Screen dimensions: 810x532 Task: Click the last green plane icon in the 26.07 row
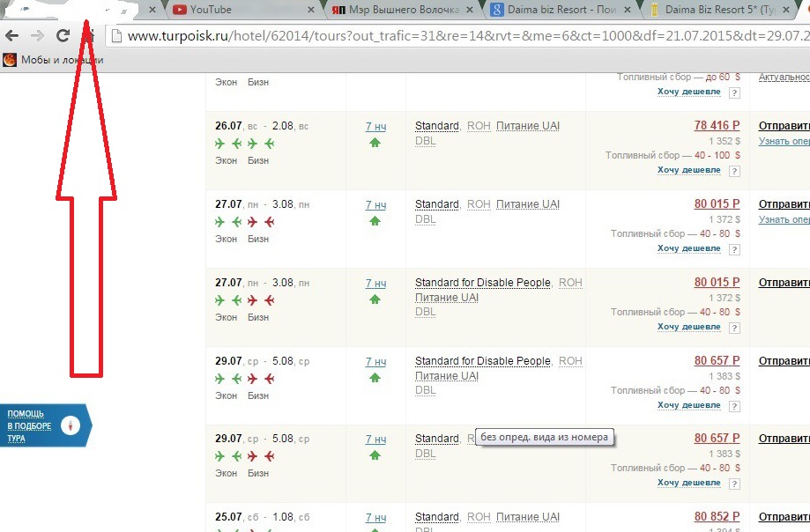(269, 144)
